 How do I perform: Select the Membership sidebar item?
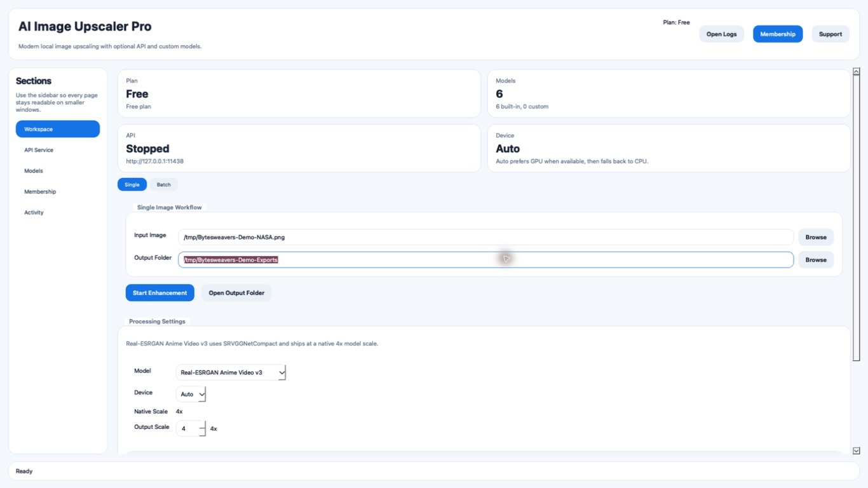point(58,192)
